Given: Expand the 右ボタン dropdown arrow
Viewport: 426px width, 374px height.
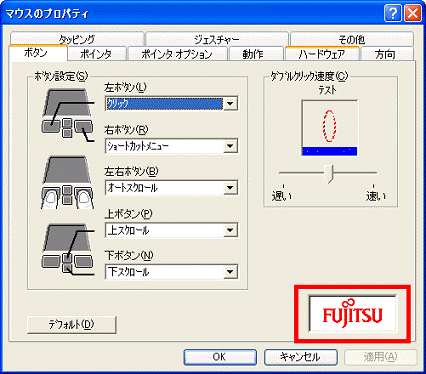Looking at the screenshot, I should (x=230, y=146).
